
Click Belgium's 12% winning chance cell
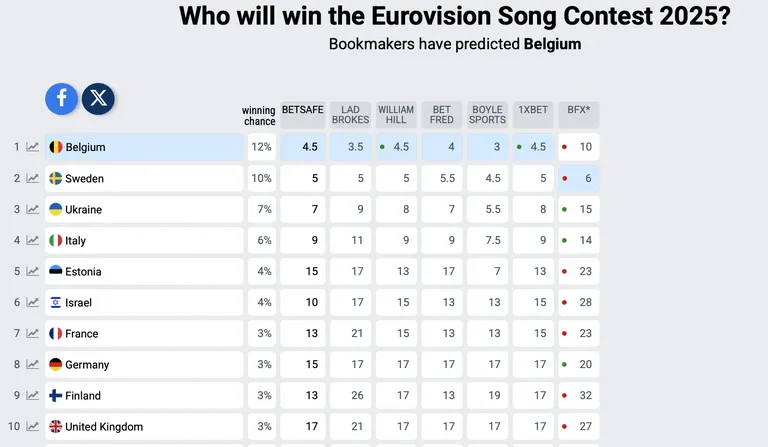click(262, 147)
